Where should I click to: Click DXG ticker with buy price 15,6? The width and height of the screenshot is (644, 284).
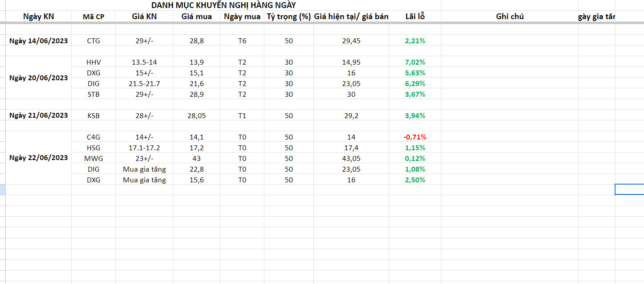(x=93, y=180)
